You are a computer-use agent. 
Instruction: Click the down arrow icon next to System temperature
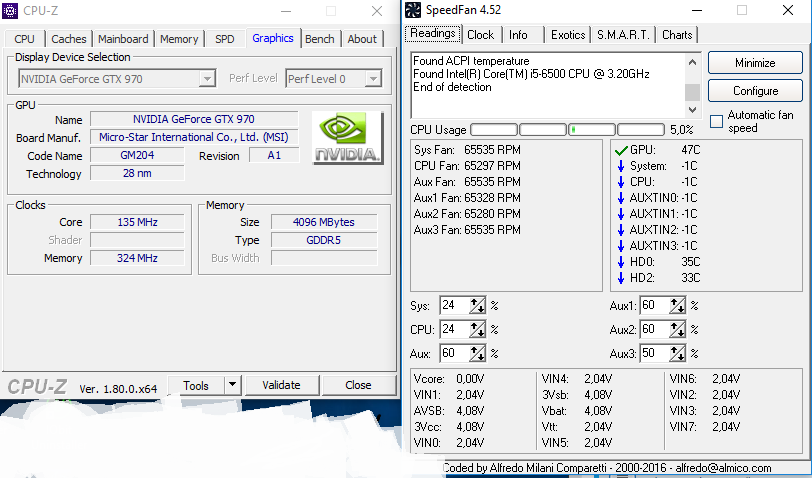point(621,166)
